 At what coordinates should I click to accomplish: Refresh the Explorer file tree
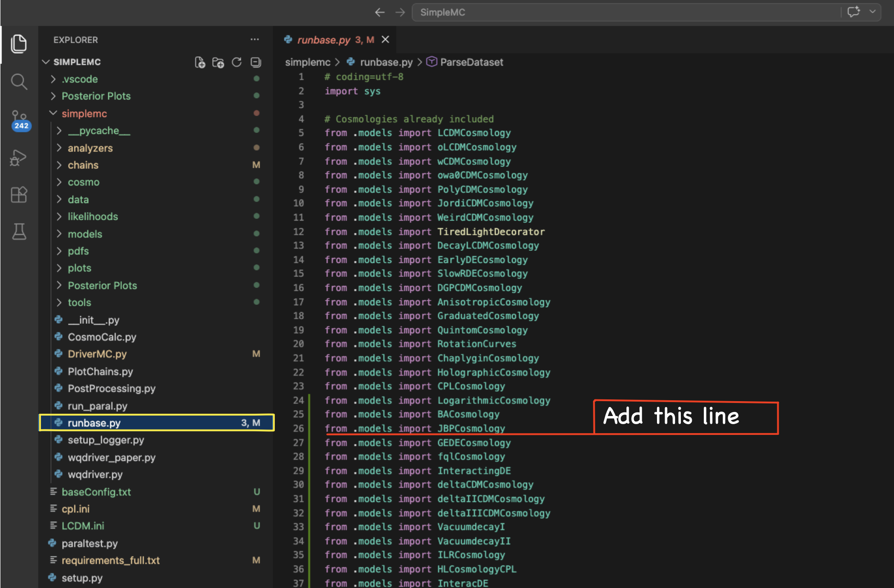click(x=237, y=62)
